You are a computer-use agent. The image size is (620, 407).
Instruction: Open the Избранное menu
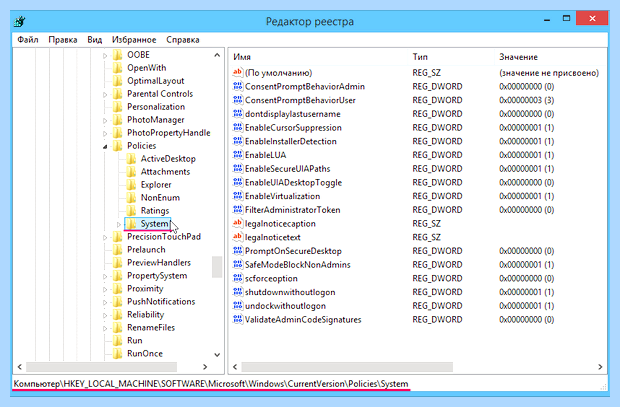134,40
